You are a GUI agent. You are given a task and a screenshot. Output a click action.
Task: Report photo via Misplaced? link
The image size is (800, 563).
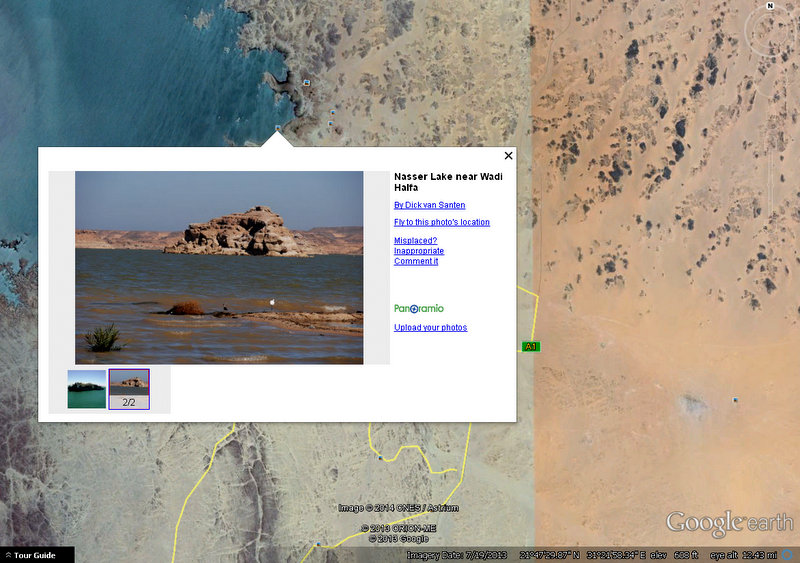click(x=415, y=240)
